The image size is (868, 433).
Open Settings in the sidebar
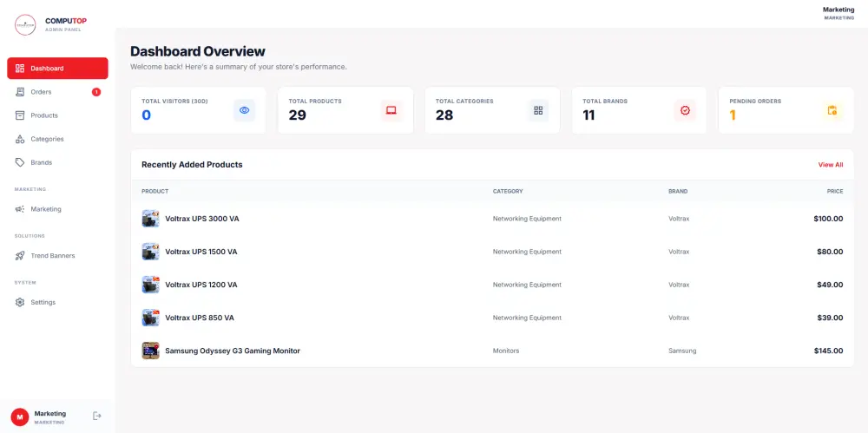click(57, 302)
